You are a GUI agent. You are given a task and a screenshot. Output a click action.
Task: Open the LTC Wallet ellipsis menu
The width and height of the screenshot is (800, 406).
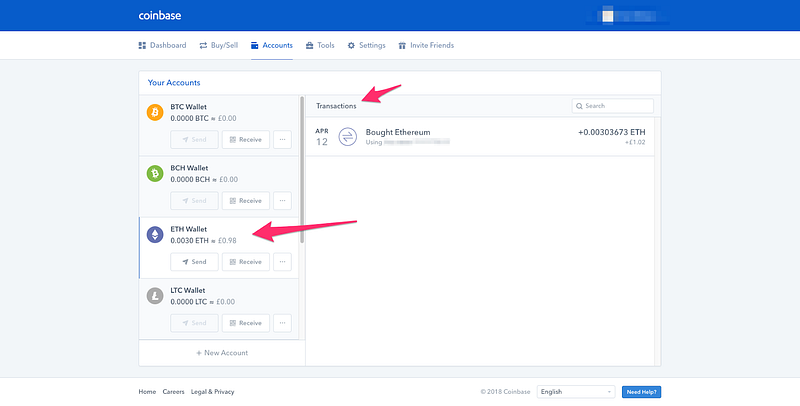tap(282, 323)
